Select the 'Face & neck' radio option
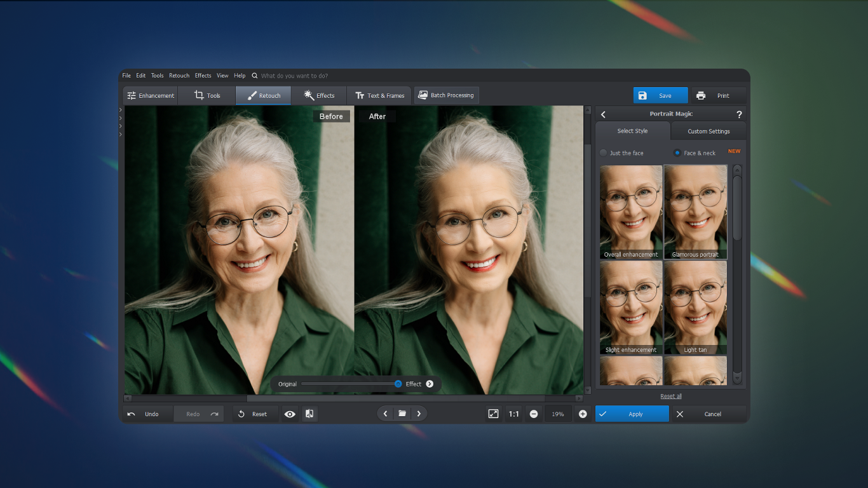Image resolution: width=868 pixels, height=488 pixels. (677, 153)
